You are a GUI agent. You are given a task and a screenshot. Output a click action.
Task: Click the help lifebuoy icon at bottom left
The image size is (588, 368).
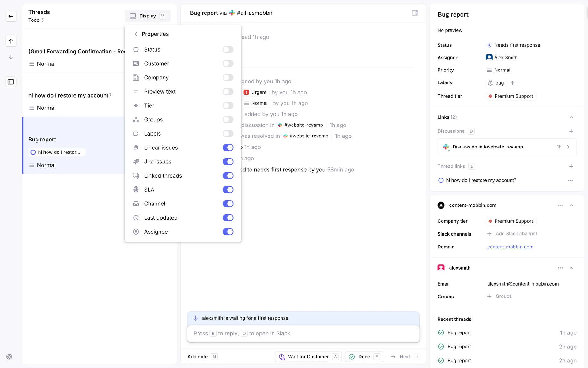pos(9,357)
